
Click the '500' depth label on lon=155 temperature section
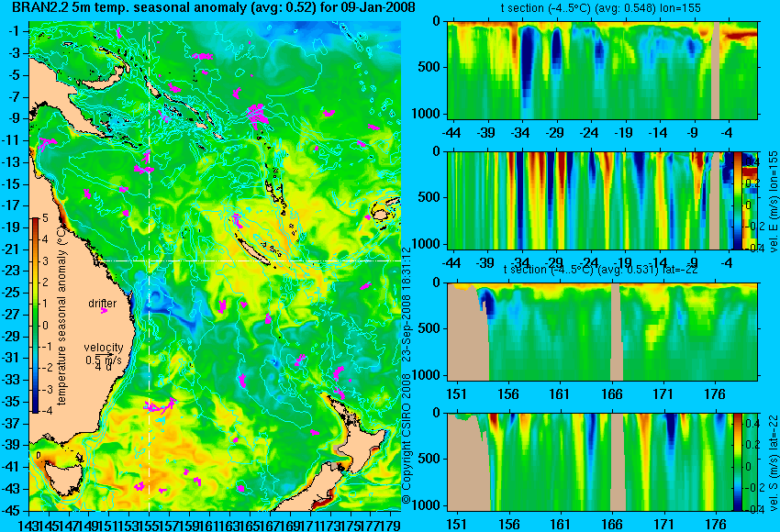(429, 67)
